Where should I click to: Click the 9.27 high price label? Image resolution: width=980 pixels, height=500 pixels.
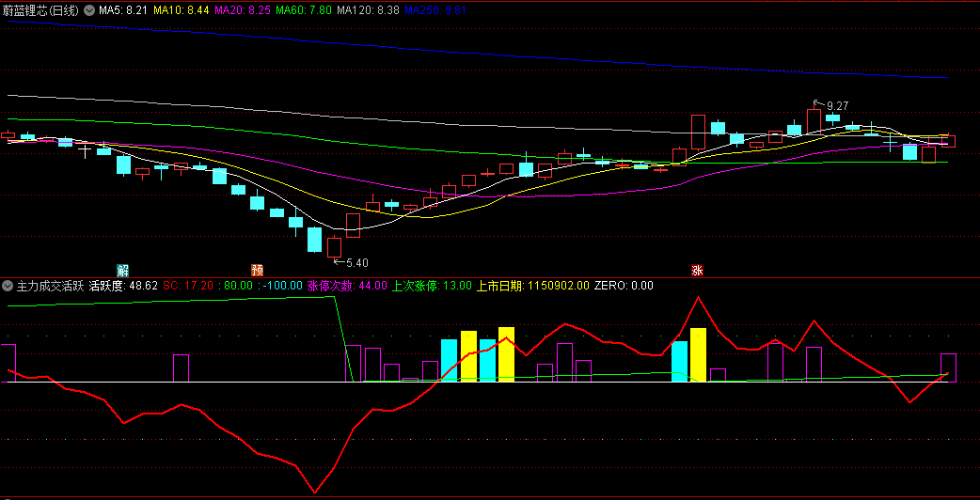(x=837, y=105)
